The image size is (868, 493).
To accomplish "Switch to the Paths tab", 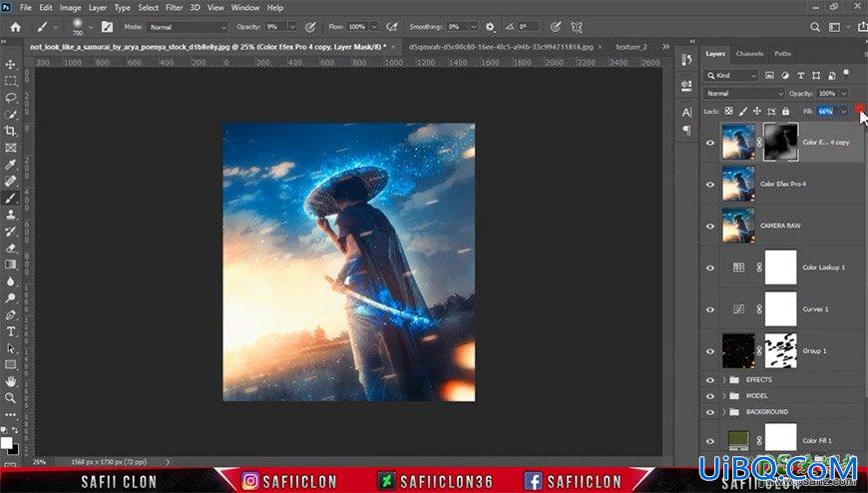I will point(782,54).
